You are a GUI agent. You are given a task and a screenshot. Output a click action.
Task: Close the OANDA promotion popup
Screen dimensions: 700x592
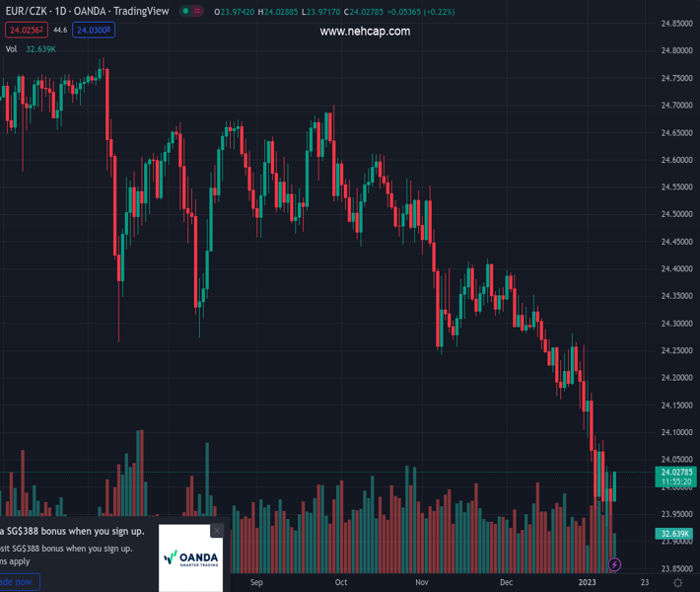[217, 531]
